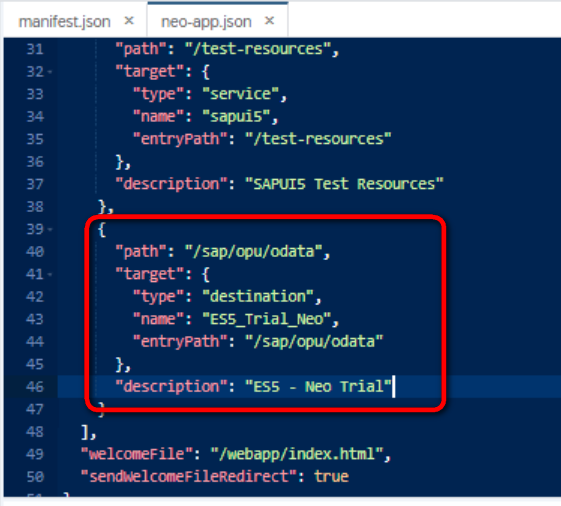Viewport: 561px width, 506px height.
Task: Switch to the neo-app.json tab
Action: 206,22
